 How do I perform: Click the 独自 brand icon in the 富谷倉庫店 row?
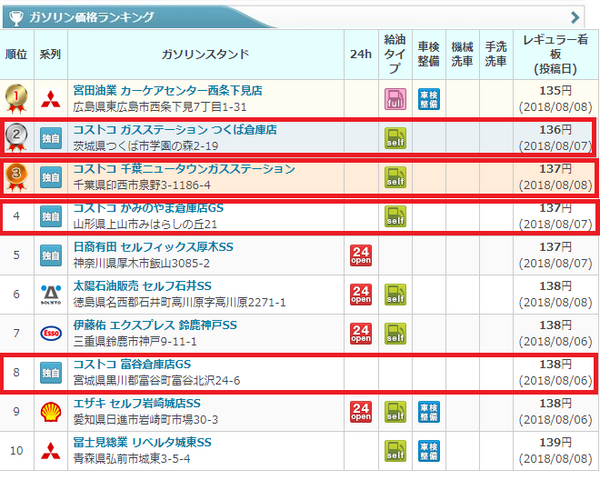click(x=51, y=372)
